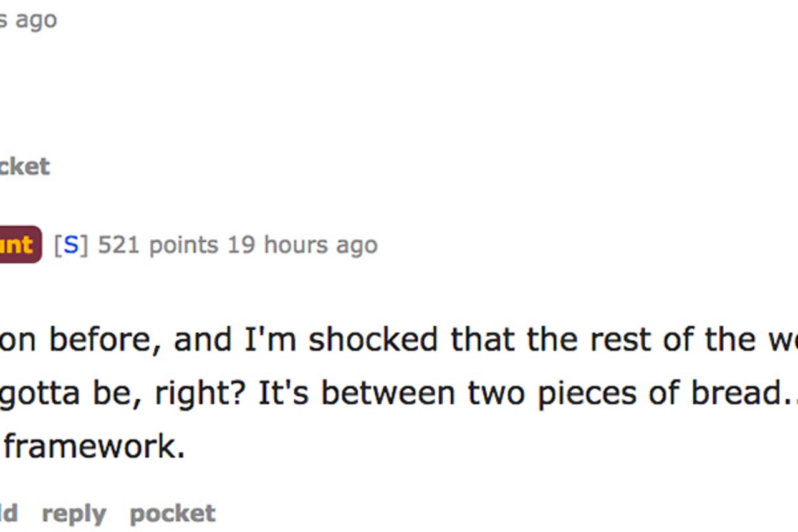Click the cut-off 'ago' timestamp at top
Image resolution: width=798 pixels, height=532 pixels.
(x=28, y=19)
